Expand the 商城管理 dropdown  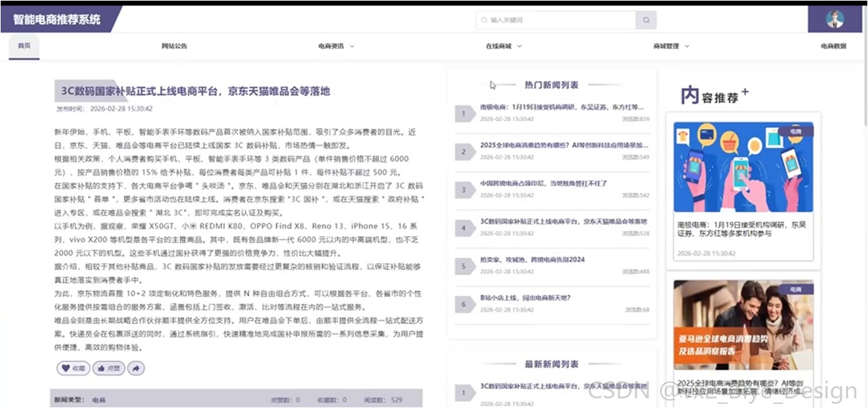tap(671, 46)
